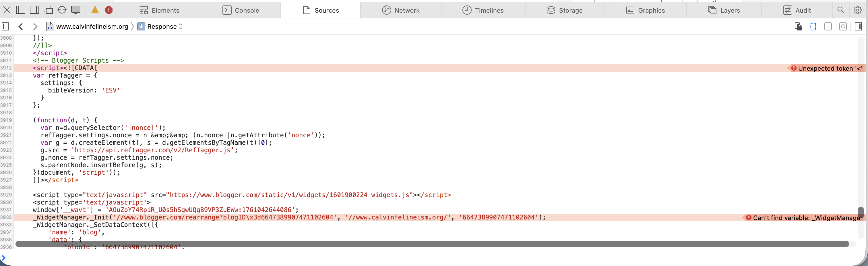Dock the inspector to the left side
This screenshot has width=868, height=266.
21,10
